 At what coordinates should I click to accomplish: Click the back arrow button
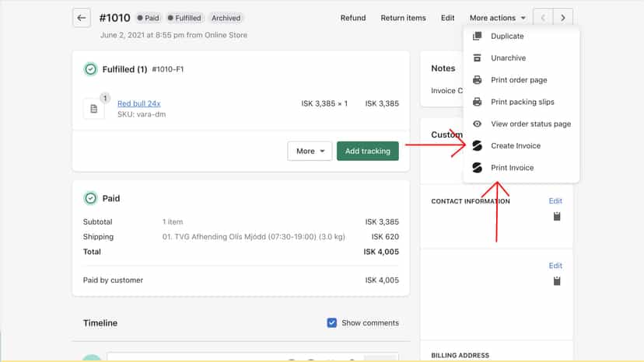(x=82, y=18)
